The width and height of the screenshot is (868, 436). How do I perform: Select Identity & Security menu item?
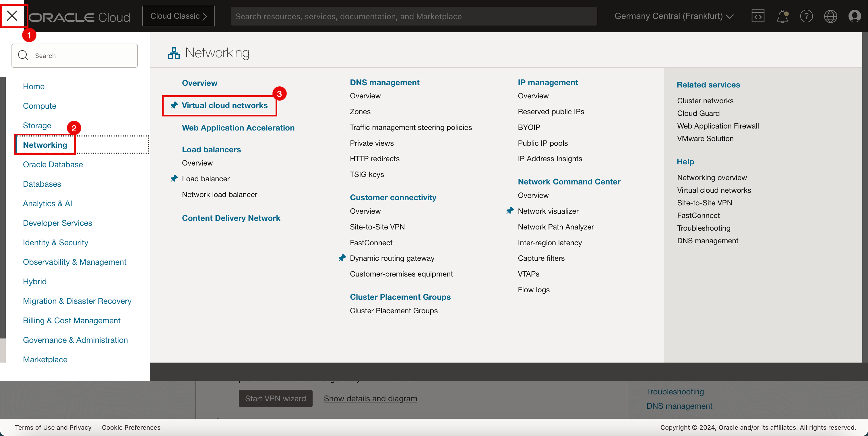56,242
